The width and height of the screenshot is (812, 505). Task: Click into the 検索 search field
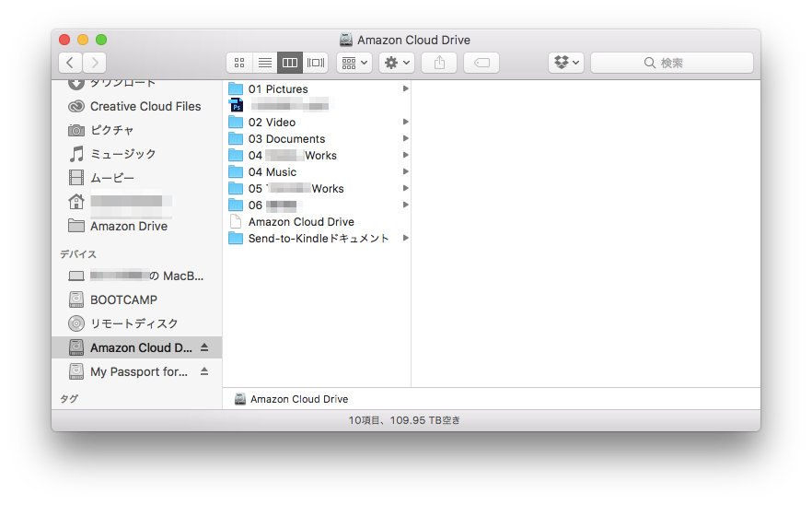[x=672, y=63]
